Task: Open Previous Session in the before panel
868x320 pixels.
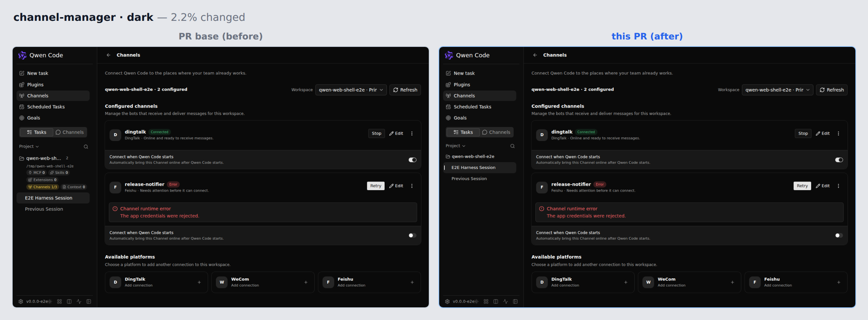Action: [53, 209]
